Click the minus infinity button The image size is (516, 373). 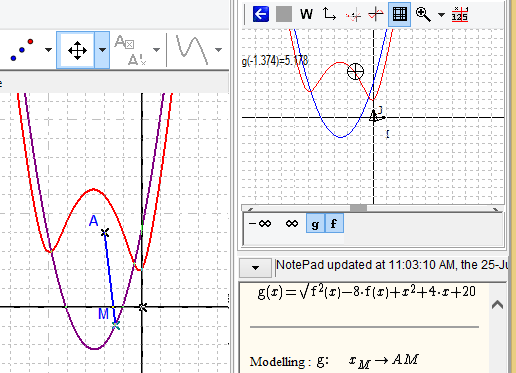(x=260, y=223)
